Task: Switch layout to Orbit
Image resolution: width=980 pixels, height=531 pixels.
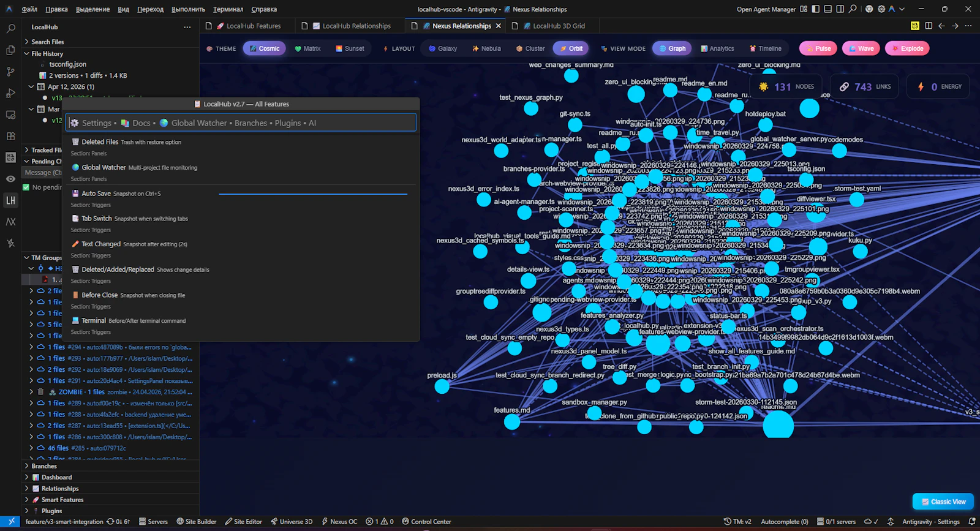Action: pyautogui.click(x=571, y=48)
